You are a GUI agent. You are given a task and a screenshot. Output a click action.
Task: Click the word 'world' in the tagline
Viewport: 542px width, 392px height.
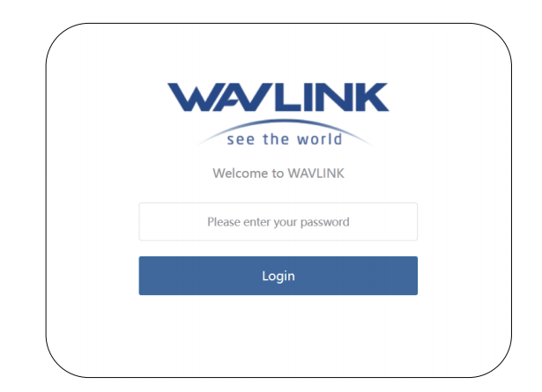[x=320, y=139]
